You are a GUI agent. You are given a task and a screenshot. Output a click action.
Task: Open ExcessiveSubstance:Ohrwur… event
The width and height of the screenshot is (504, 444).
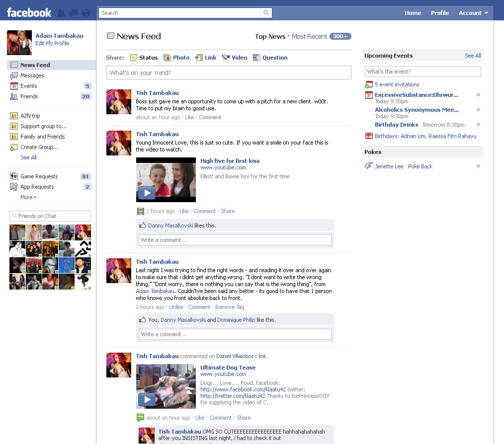point(416,95)
